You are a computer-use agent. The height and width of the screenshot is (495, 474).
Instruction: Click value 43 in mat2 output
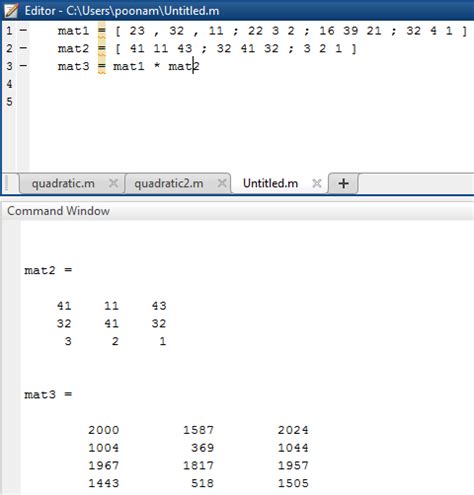159,306
